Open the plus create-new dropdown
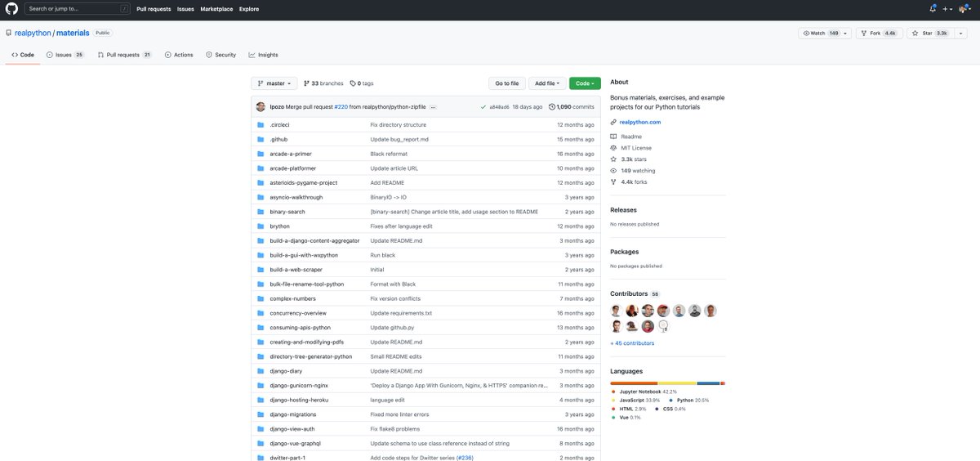The width and height of the screenshot is (980, 461). pos(947,9)
